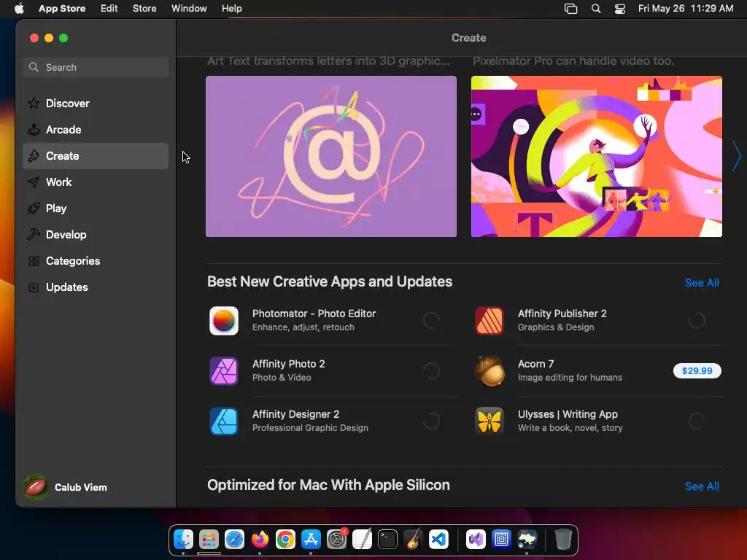Open Photomator app icon
Screen dimensions: 747x560
(x=224, y=321)
